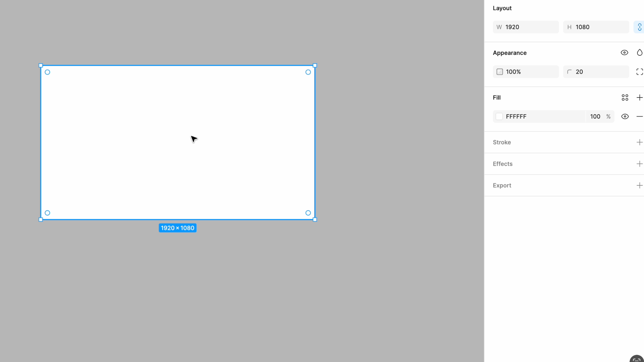
Task: Open fill styles four-dot icon
Action: click(x=625, y=98)
